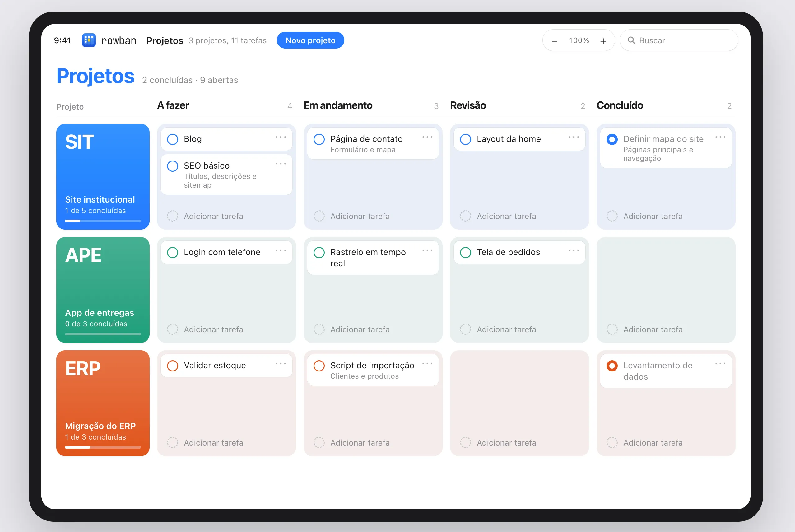Open more options for Script de importação
Viewport: 795px width, 532px height.
[427, 364]
